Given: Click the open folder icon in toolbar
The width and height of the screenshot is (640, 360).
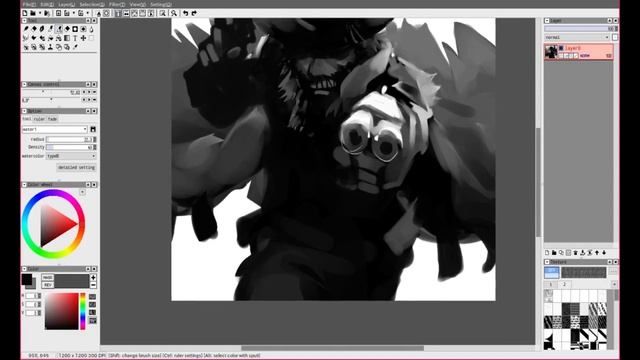Looking at the screenshot, I should [33, 13].
